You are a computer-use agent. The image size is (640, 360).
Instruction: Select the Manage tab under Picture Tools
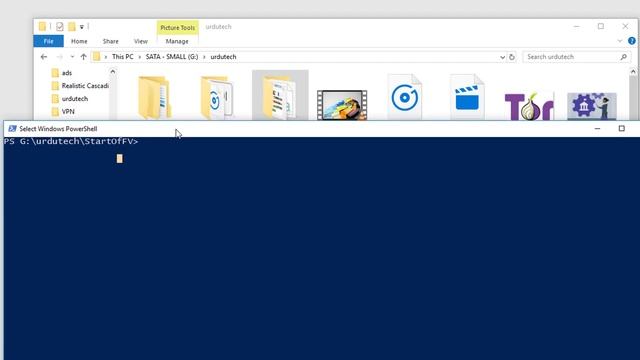coord(177,41)
